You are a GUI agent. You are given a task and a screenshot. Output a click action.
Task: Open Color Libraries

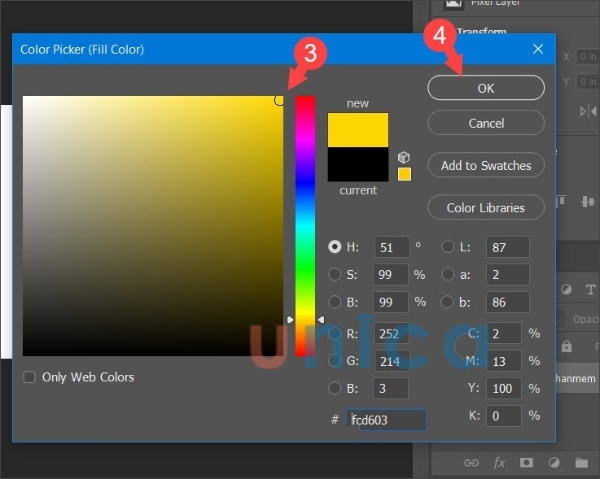[486, 207]
